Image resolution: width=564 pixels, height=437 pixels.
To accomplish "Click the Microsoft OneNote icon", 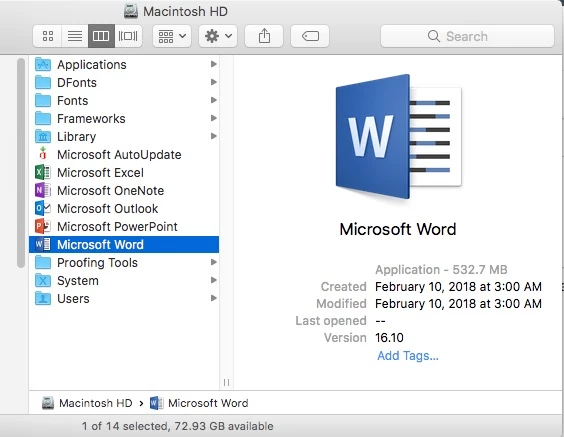I will [x=43, y=190].
